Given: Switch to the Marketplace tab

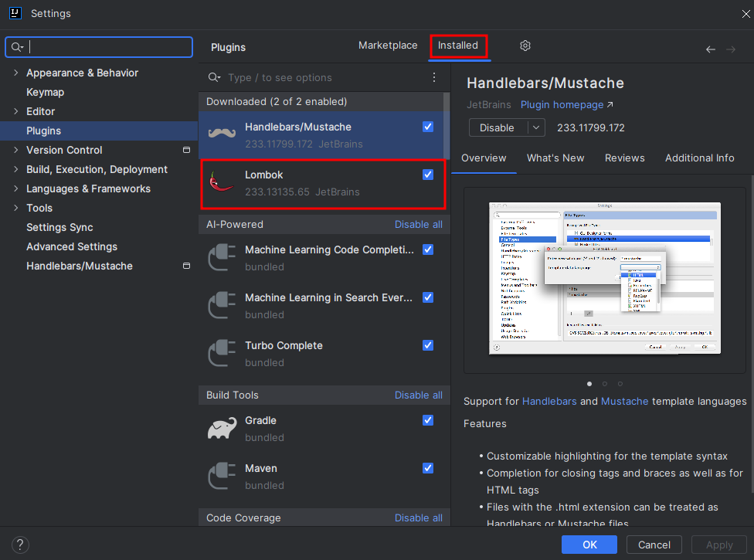Looking at the screenshot, I should [388, 45].
